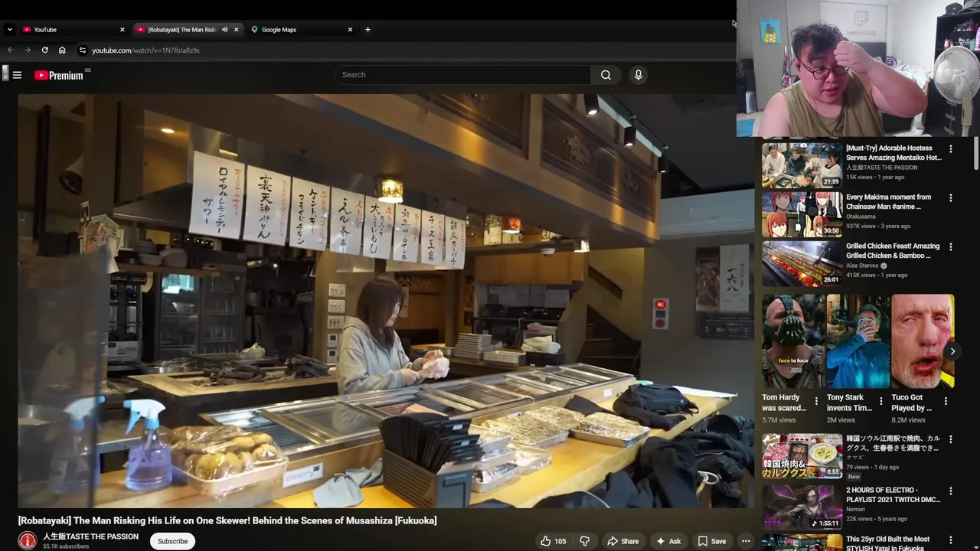Open options for the Korean yakiniku video
Screen dimensions: 980x551
tap(951, 440)
